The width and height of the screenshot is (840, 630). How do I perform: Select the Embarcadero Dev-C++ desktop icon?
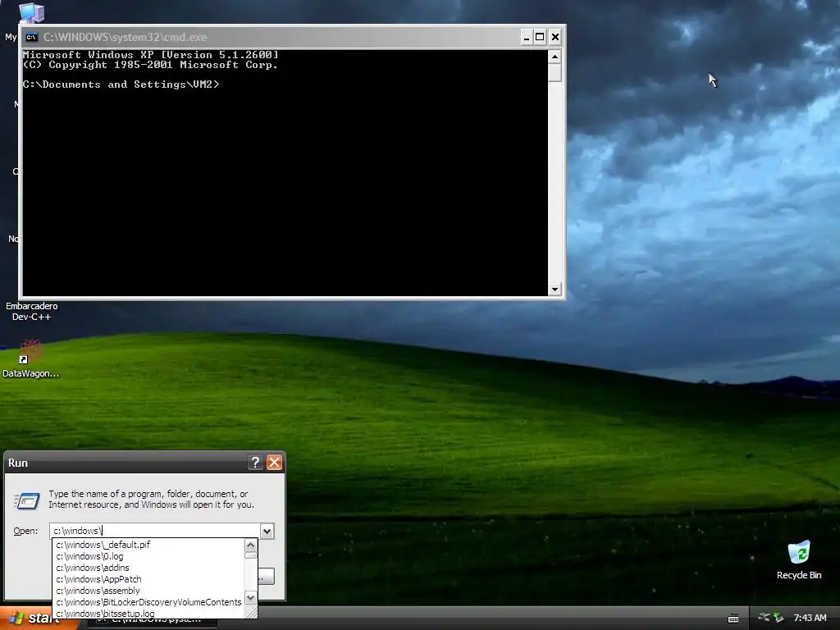coord(32,311)
